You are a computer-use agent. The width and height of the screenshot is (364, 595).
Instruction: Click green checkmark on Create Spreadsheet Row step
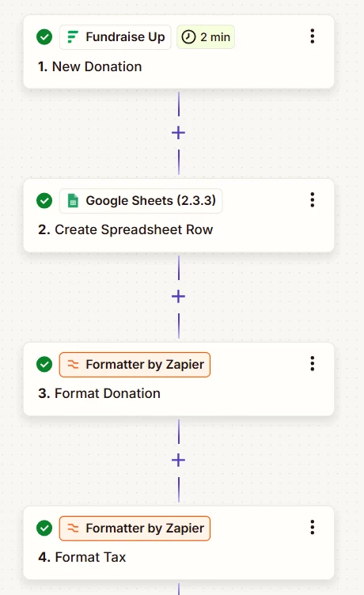(x=44, y=201)
